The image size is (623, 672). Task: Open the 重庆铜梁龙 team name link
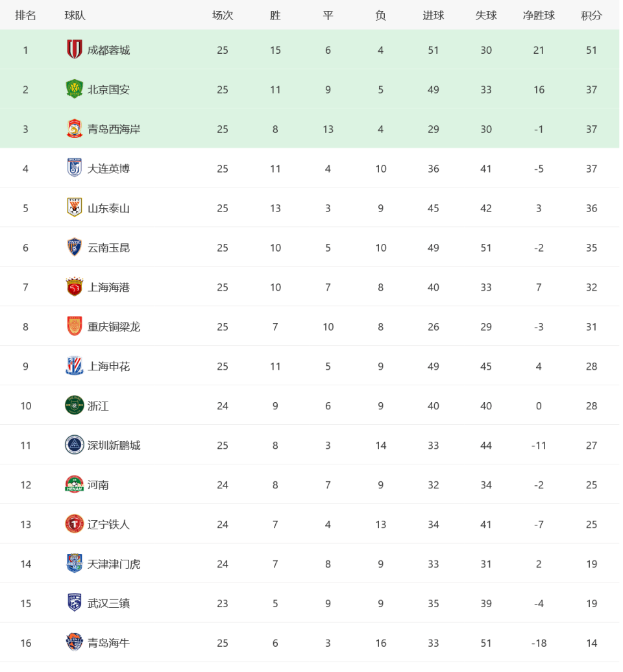coord(114,327)
